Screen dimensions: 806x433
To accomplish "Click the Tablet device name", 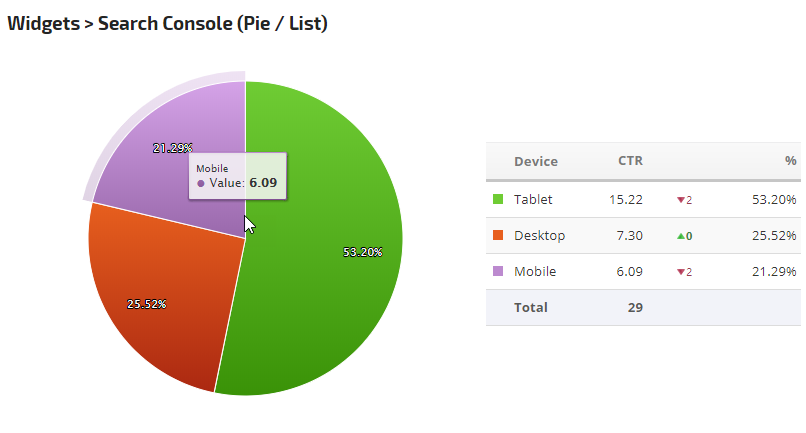I will pyautogui.click(x=533, y=199).
